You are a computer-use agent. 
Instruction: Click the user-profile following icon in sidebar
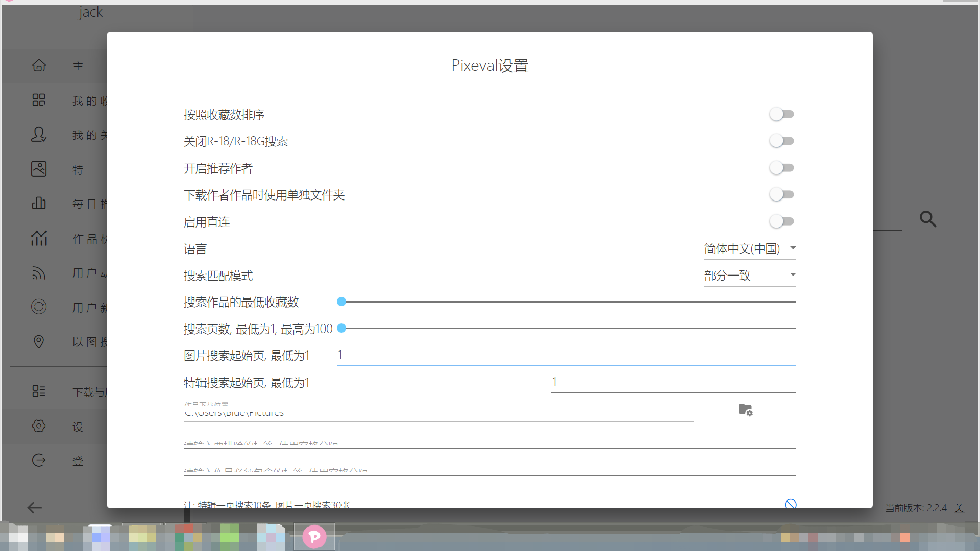tap(39, 134)
